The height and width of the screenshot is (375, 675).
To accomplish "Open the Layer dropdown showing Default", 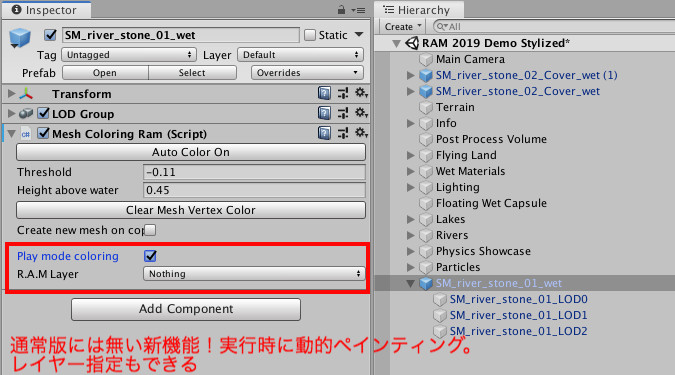I will click(300, 55).
